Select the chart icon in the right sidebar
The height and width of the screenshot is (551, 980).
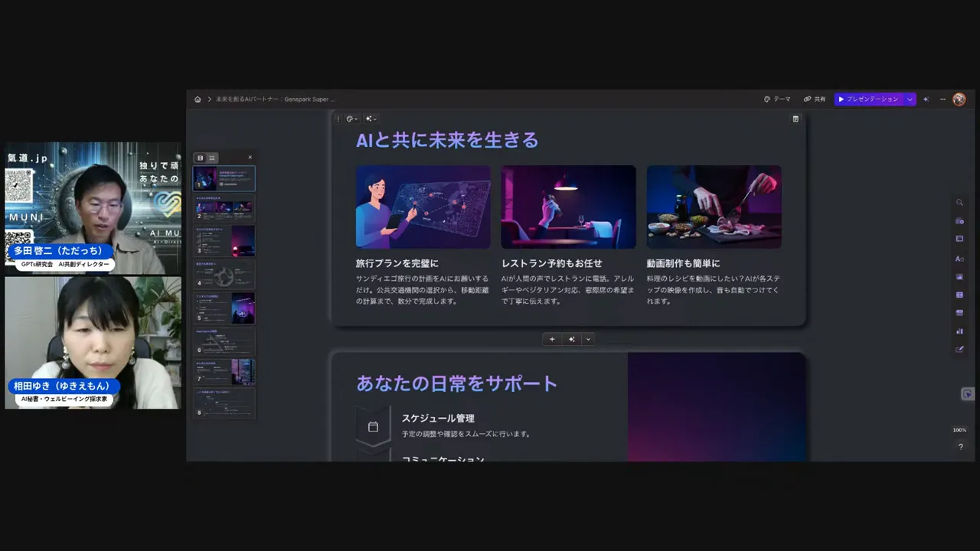(x=959, y=331)
